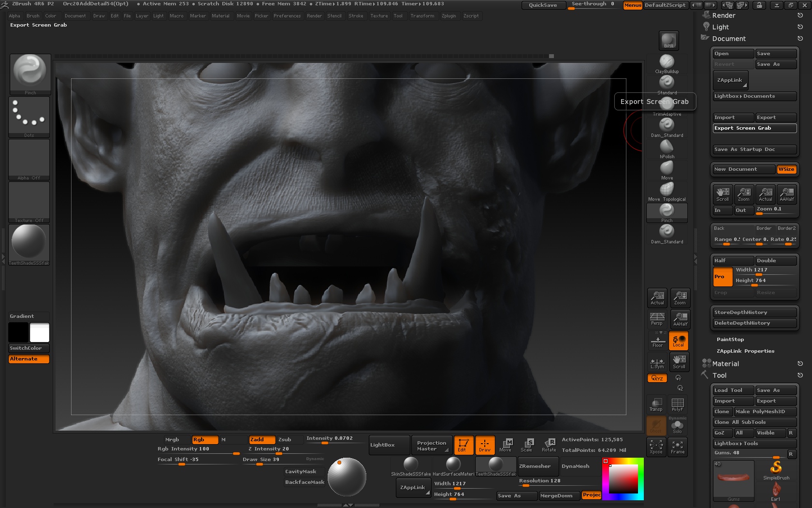The height and width of the screenshot is (508, 812).
Task: Click the Draw mode button
Action: pos(485,445)
